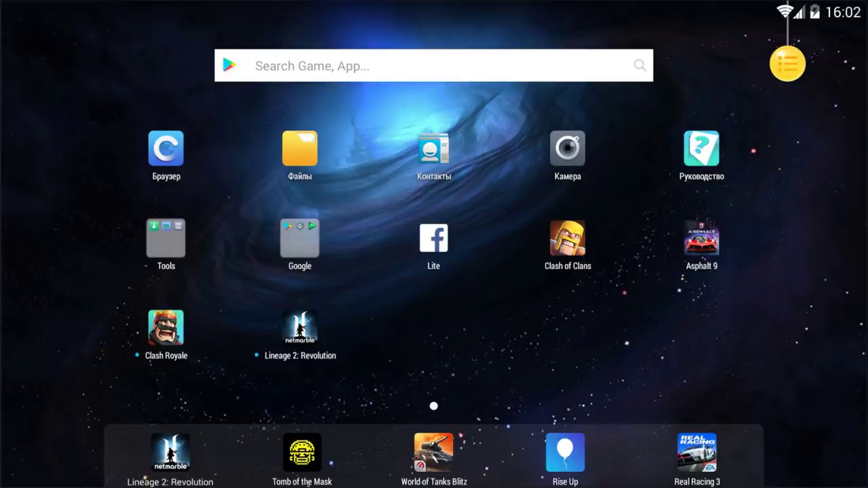
Task: Launch the Контакты contacts app
Action: (x=433, y=148)
